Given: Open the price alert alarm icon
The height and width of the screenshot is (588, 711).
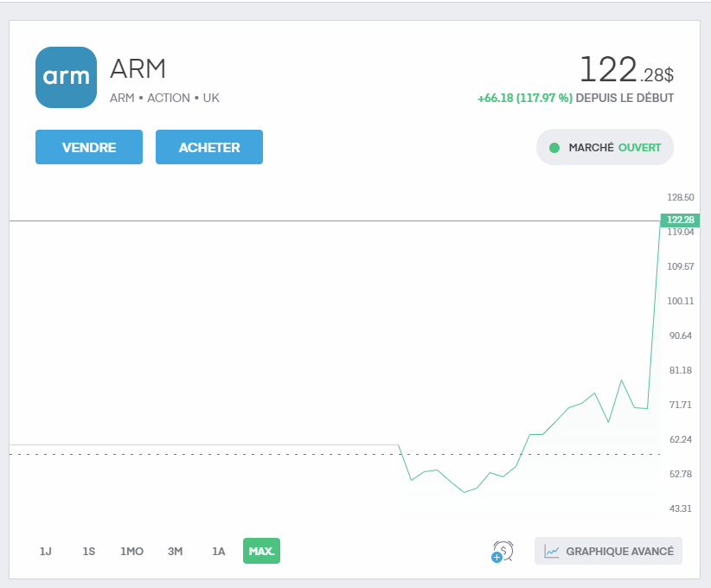Looking at the screenshot, I should click(x=502, y=549).
